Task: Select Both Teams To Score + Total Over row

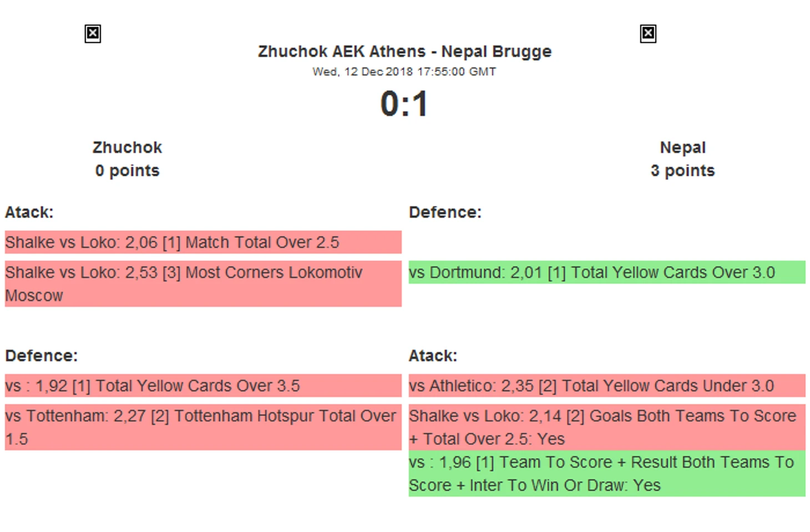Action: point(607,427)
